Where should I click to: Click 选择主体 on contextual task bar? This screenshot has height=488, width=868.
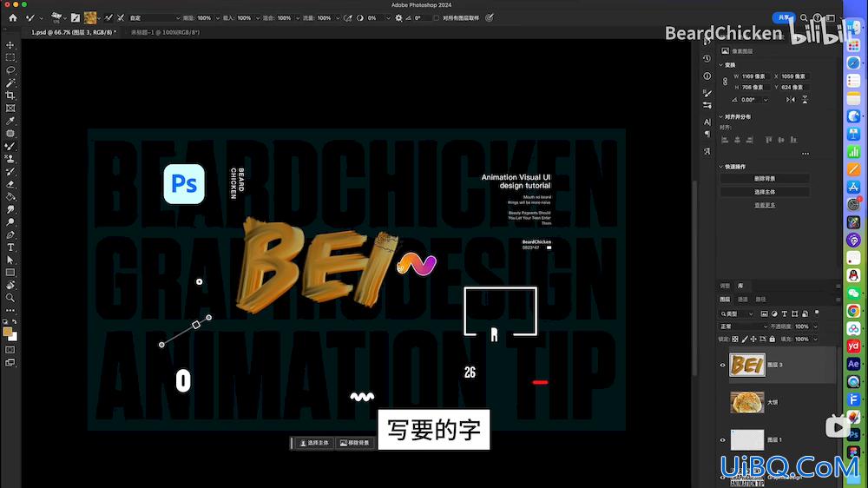tap(314, 443)
